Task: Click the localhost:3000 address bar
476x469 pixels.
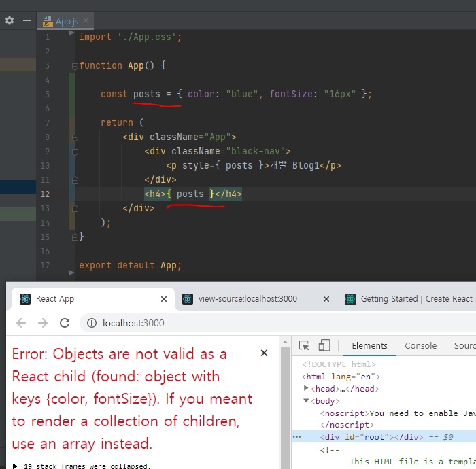Action: (277, 323)
